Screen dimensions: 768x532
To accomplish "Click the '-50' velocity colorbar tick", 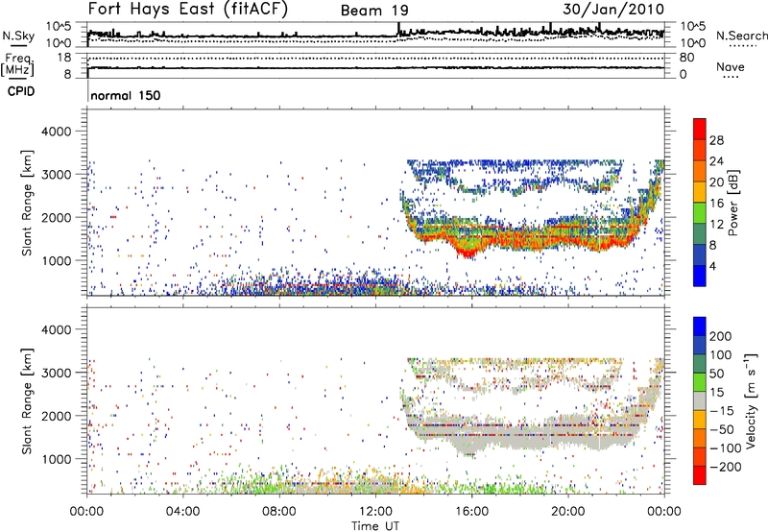I will pos(722,429).
